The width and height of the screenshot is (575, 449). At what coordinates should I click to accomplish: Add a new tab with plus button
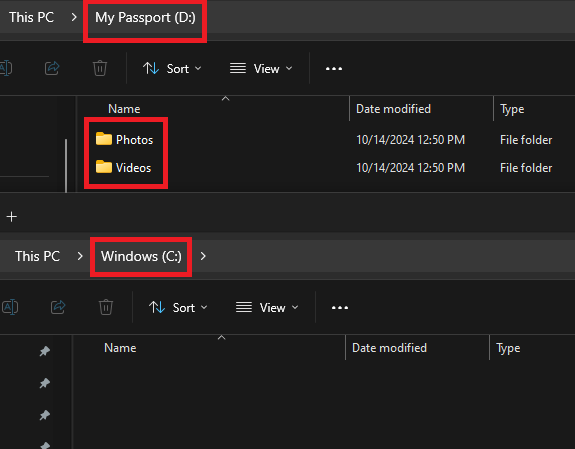(12, 217)
